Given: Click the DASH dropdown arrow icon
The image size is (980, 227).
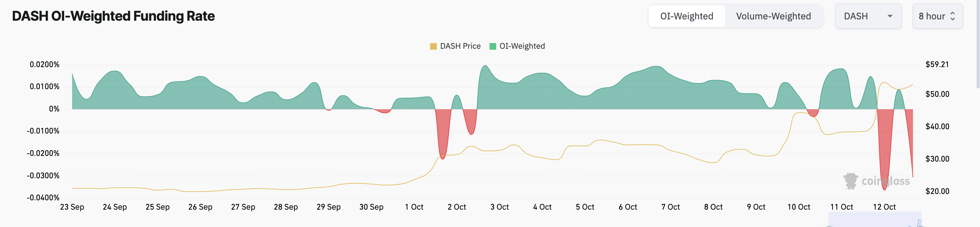Looking at the screenshot, I should 890,16.
